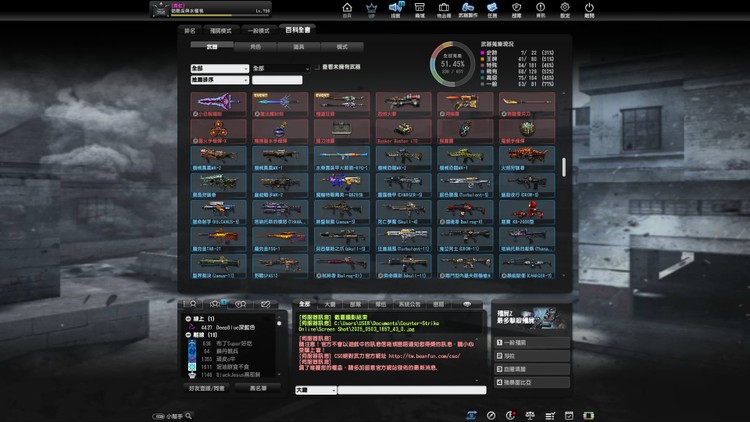750x422 pixels.
Task: Click mode button numbered 4
Action: tap(532, 383)
